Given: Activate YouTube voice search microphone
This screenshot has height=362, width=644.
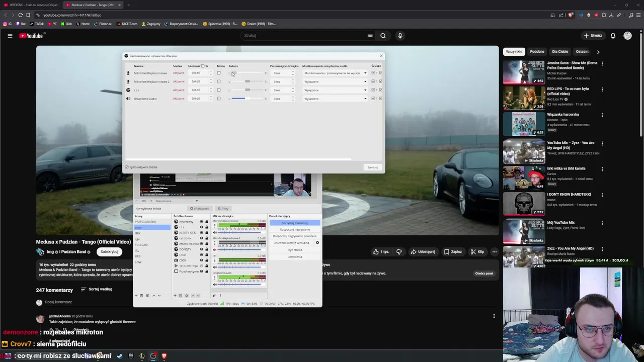Looking at the screenshot, I should pyautogui.click(x=400, y=36).
